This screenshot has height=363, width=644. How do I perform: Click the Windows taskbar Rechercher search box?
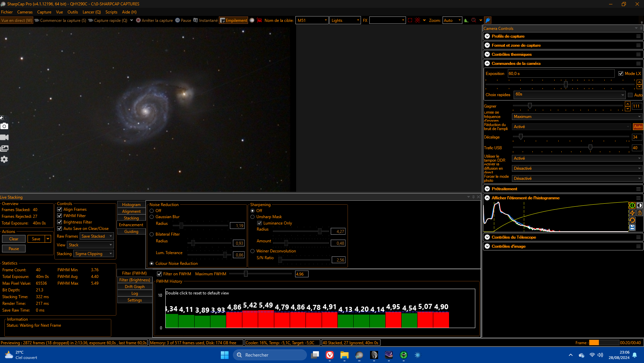(x=270, y=355)
